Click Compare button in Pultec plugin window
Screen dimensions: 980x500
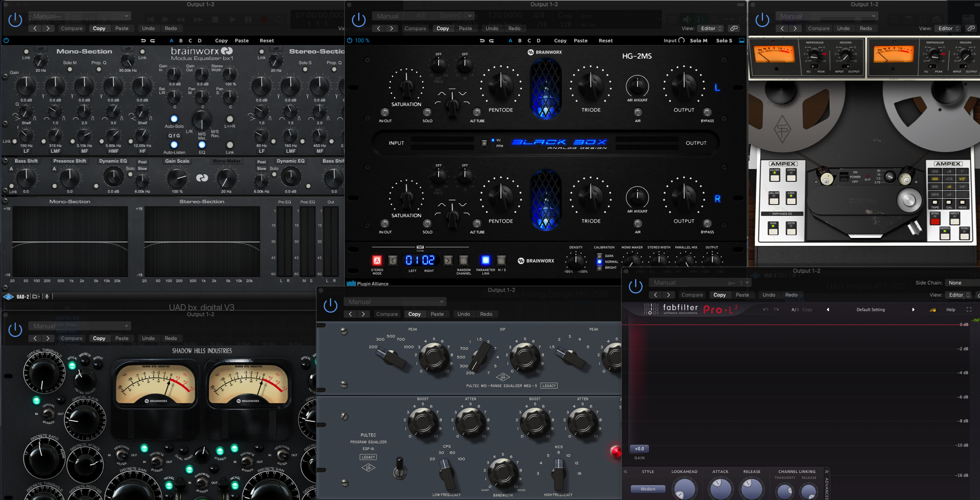387,314
